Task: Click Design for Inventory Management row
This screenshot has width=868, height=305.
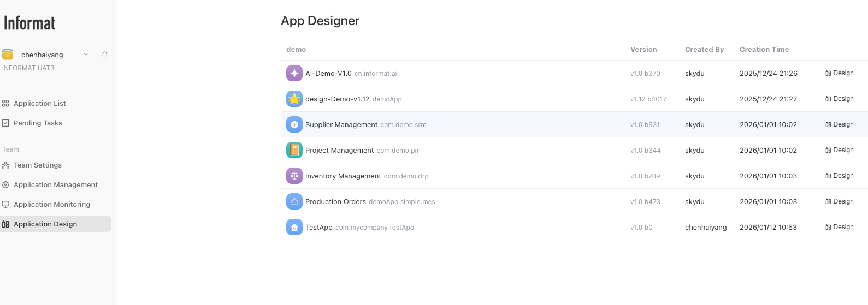Action: coord(840,176)
